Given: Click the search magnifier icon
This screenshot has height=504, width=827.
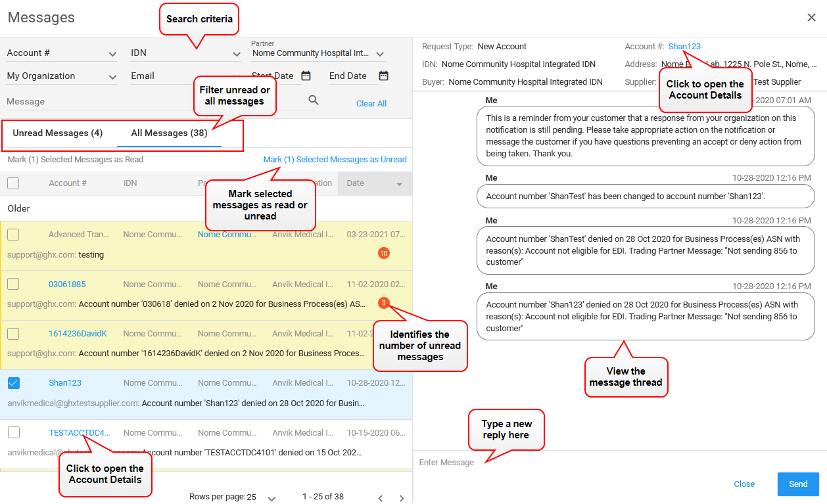Looking at the screenshot, I should pos(314,100).
